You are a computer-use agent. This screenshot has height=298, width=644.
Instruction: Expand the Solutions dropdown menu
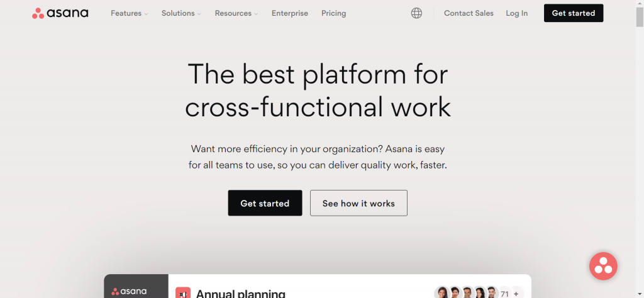(x=181, y=13)
